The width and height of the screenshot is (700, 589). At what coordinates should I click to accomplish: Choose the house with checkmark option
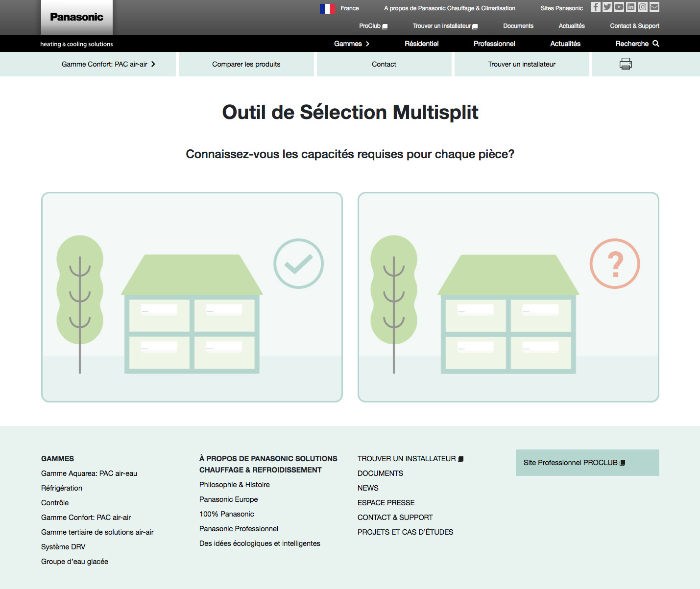point(192,297)
